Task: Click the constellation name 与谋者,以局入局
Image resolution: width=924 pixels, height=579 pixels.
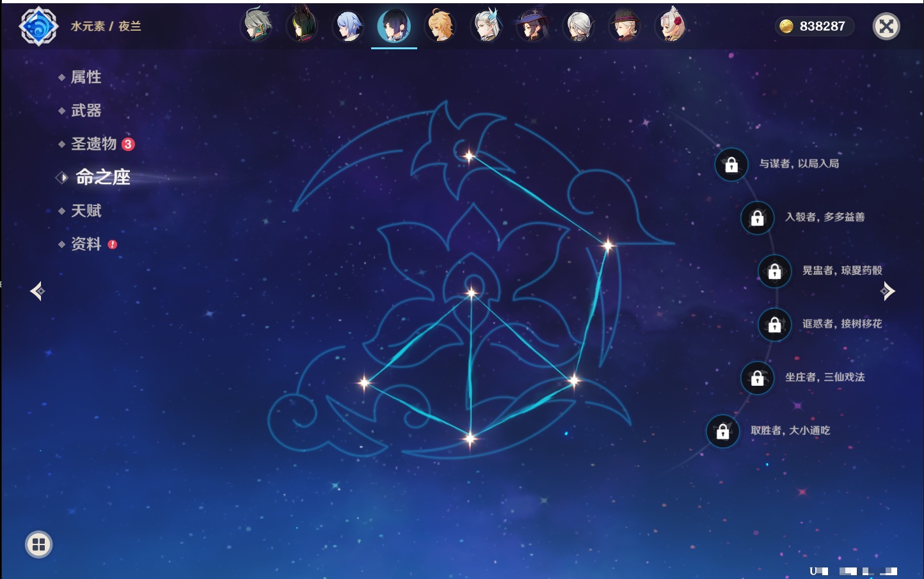Action: [x=799, y=164]
